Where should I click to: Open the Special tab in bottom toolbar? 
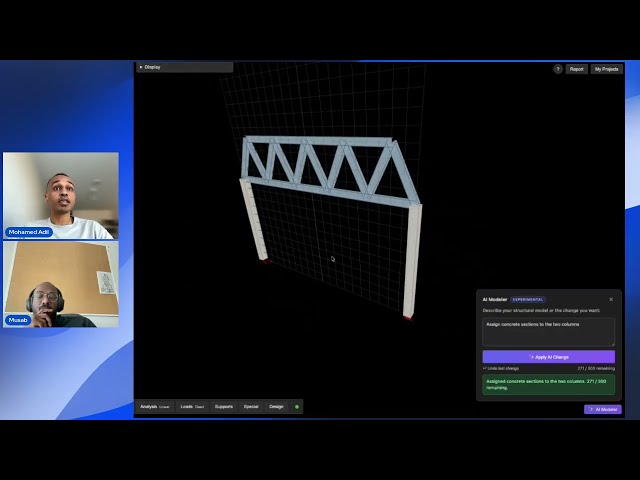pos(251,407)
